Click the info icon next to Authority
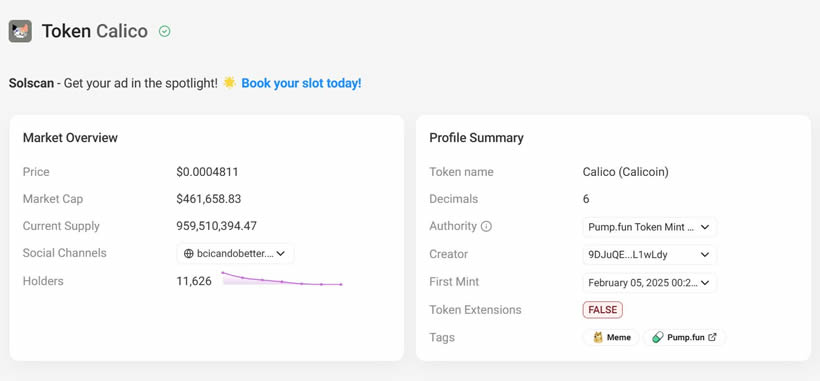Image resolution: width=820 pixels, height=381 pixels. pyautogui.click(x=486, y=226)
